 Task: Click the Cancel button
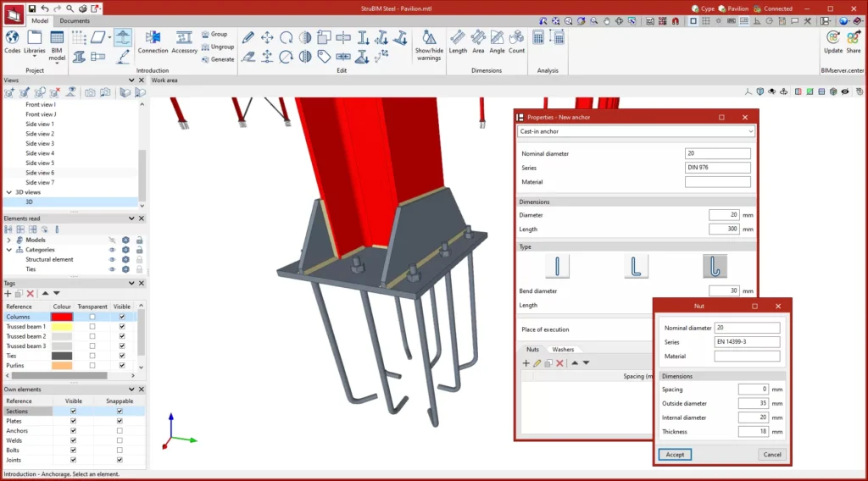tap(771, 455)
